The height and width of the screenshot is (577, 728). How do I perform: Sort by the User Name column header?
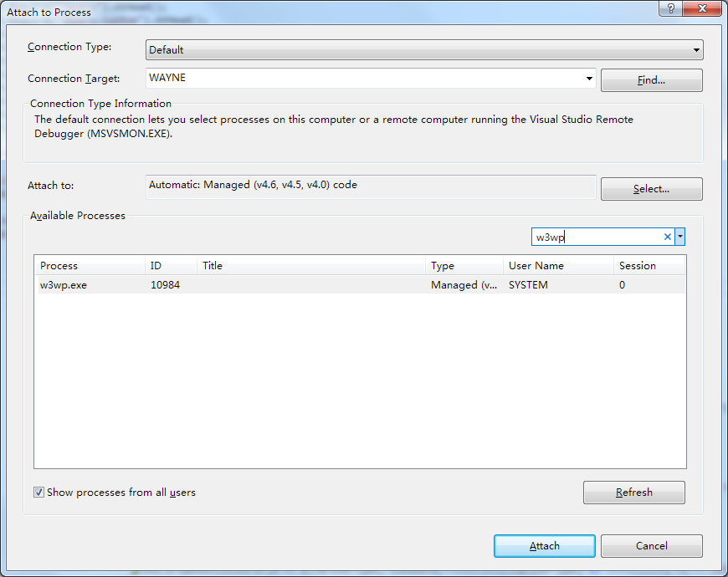[558, 266]
